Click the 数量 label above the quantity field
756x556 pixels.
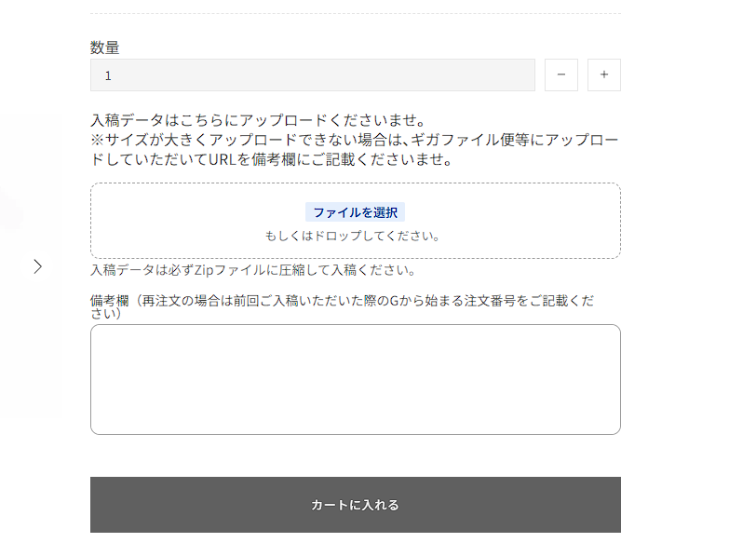click(x=105, y=47)
